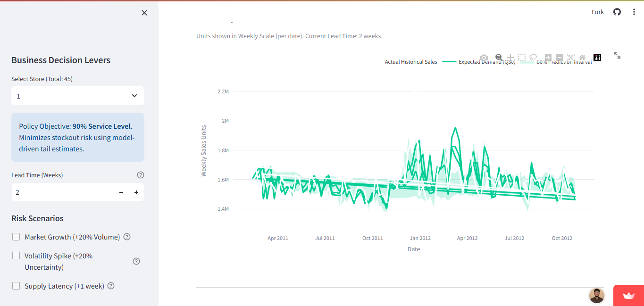The image size is (644, 306).
Task: Click the Lead Time value input field
Action: [x=62, y=192]
